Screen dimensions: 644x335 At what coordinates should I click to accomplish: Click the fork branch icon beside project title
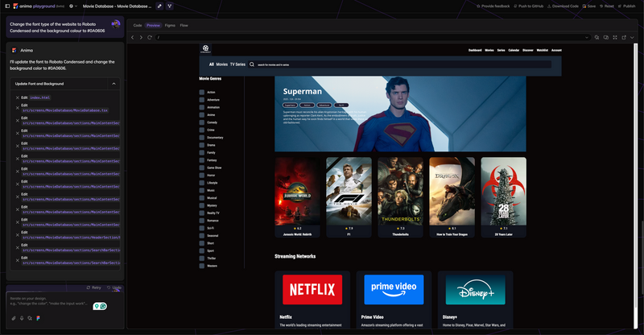tap(169, 6)
